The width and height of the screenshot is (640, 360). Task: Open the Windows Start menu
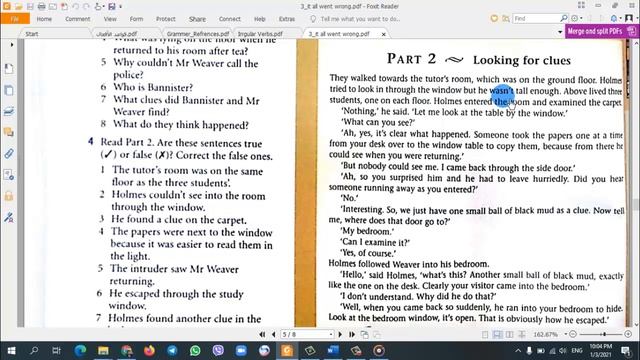pos(11,351)
